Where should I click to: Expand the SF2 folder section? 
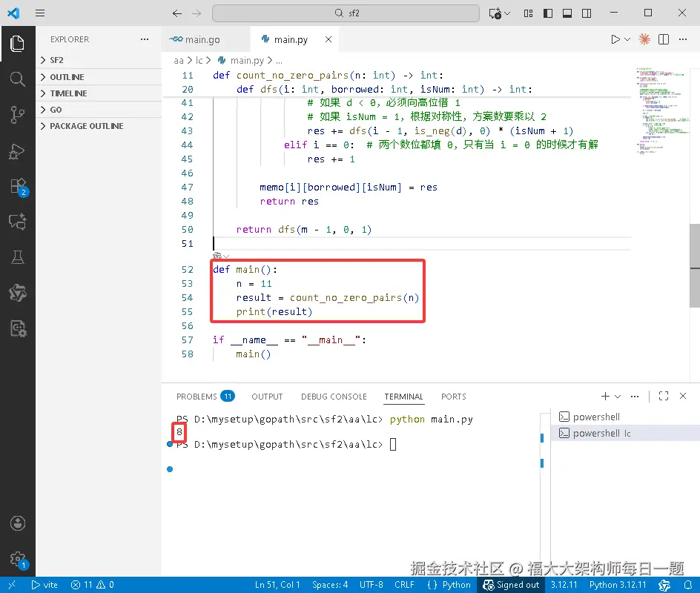click(99, 60)
